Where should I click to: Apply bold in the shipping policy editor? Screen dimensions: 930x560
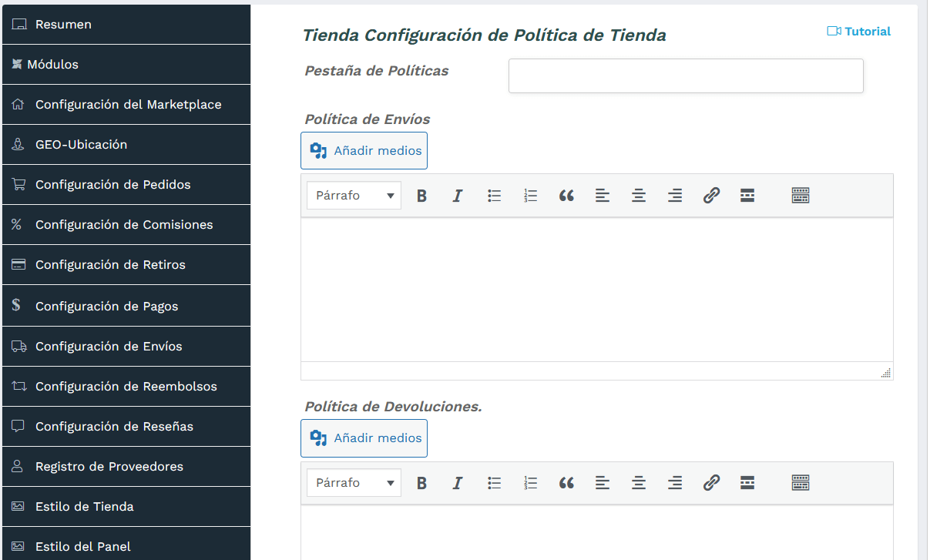click(421, 195)
